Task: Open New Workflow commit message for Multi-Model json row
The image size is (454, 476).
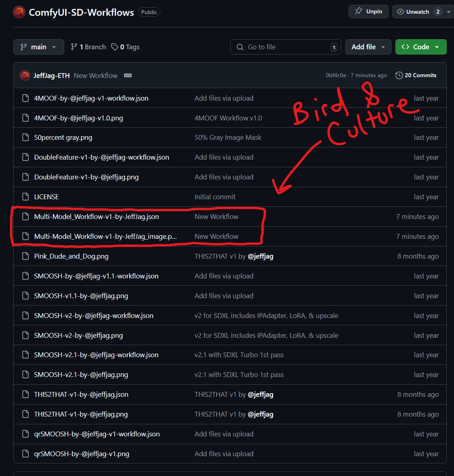Action: click(216, 217)
